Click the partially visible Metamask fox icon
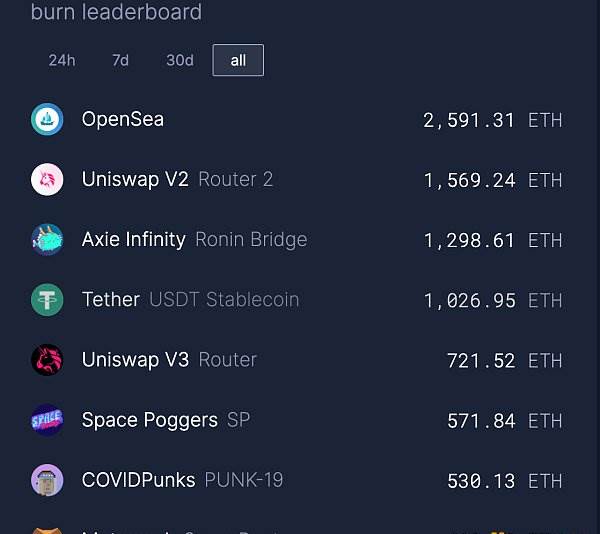 click(47, 530)
